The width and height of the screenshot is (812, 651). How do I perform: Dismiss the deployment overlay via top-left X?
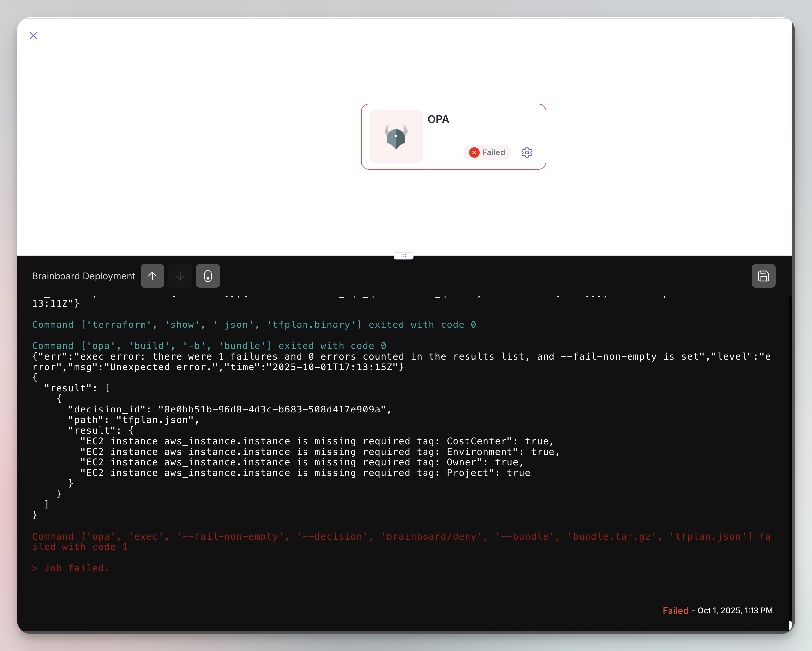click(33, 35)
